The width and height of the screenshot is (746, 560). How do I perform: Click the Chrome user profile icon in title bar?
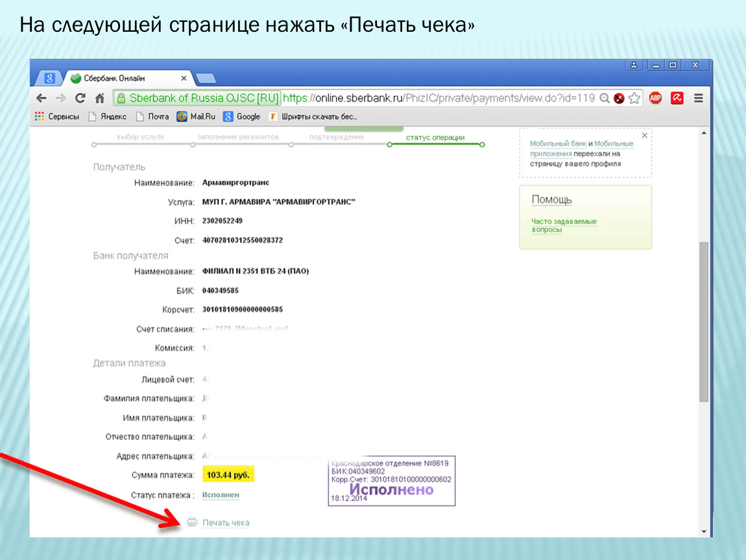634,65
